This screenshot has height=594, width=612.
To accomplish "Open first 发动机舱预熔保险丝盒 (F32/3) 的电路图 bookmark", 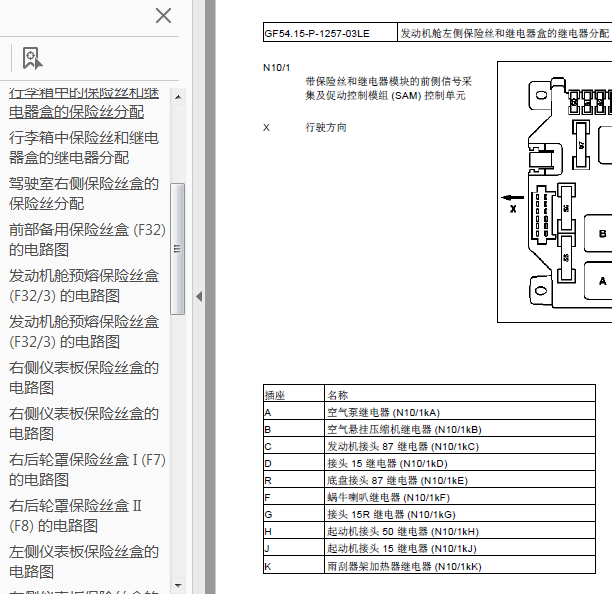I will [x=84, y=286].
